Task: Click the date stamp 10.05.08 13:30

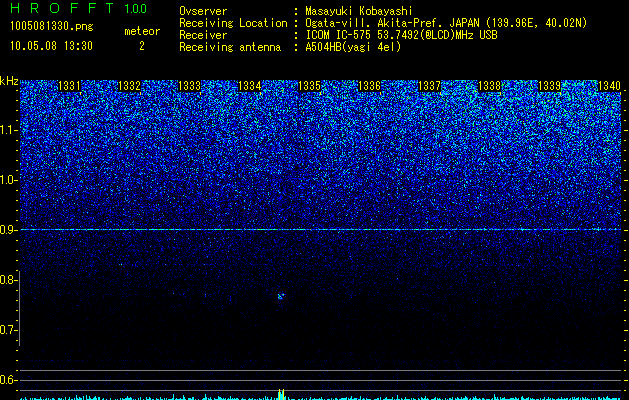Action: point(51,46)
